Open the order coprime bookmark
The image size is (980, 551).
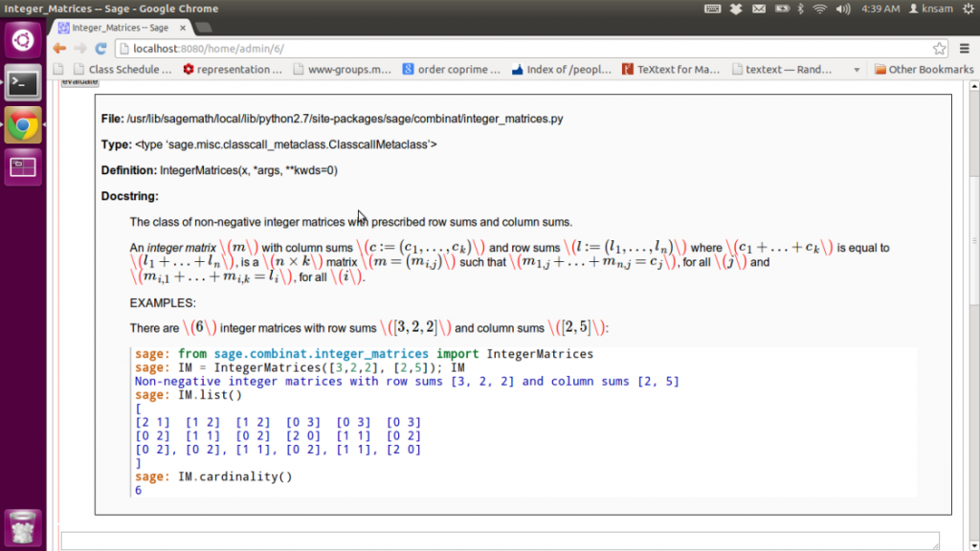tap(452, 69)
